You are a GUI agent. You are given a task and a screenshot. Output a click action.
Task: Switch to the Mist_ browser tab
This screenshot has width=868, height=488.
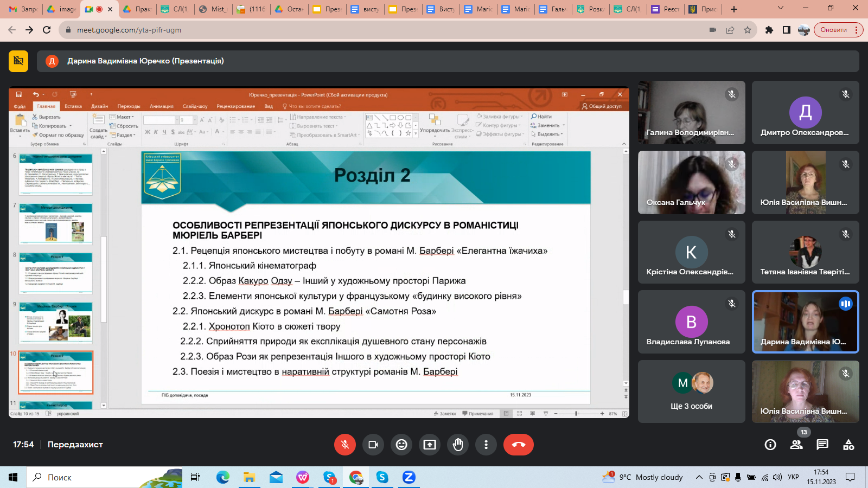213,9
